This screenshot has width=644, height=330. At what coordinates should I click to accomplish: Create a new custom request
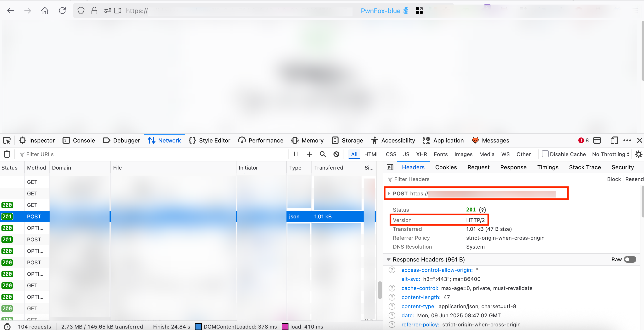click(x=310, y=154)
